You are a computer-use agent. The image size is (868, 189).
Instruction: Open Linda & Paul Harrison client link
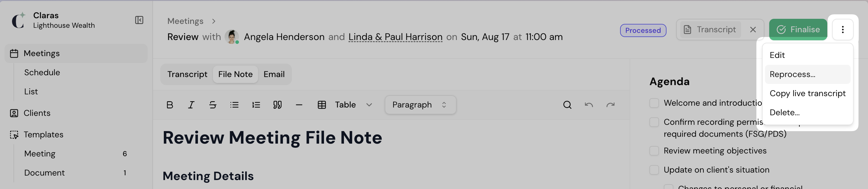pyautogui.click(x=395, y=37)
